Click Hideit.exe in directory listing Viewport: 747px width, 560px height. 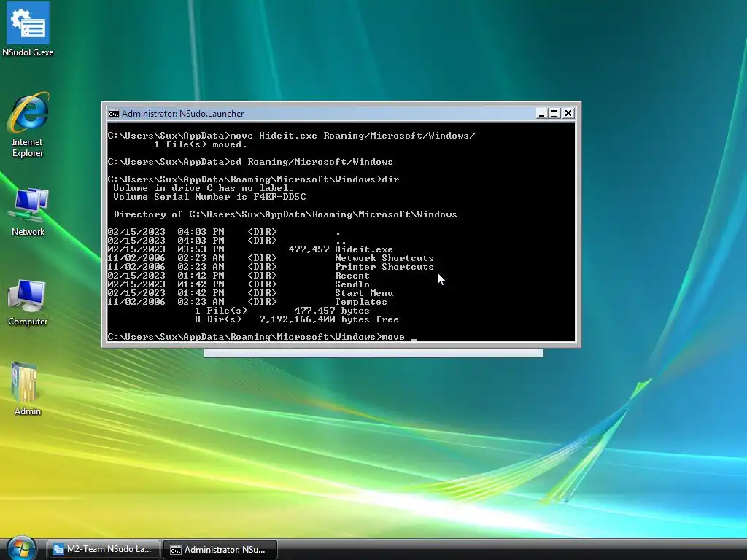point(364,249)
